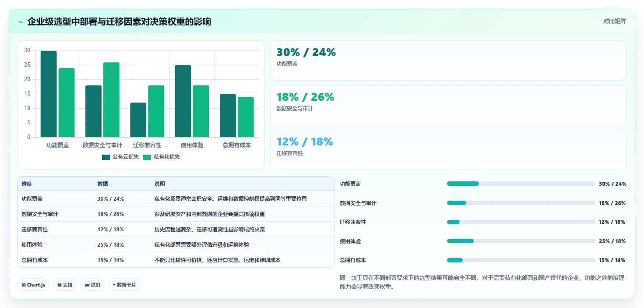Screen dimensions: 644x308
Task: Click the 总拥有成本 x-axis label on chart
Action: pos(237,145)
